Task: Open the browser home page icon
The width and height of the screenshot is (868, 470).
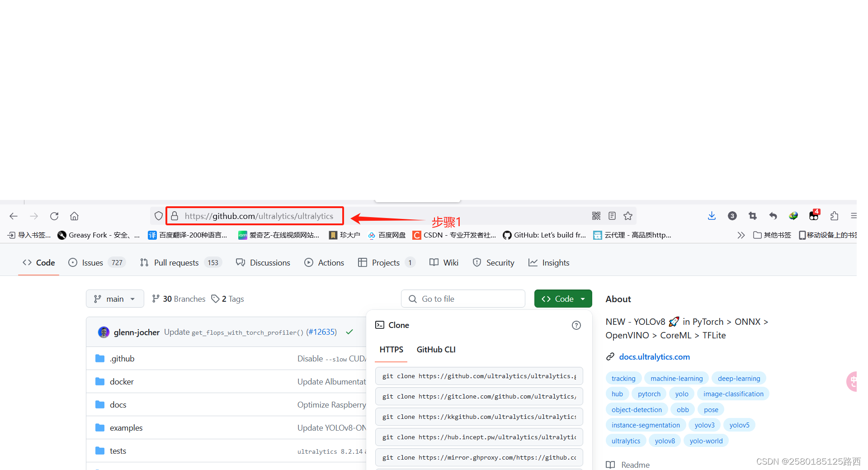Action: pos(75,216)
